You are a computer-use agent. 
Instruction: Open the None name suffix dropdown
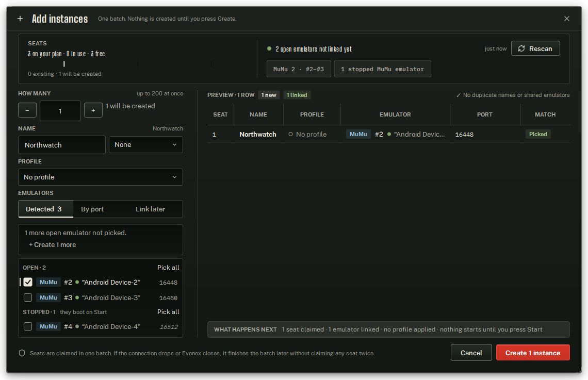[145, 145]
